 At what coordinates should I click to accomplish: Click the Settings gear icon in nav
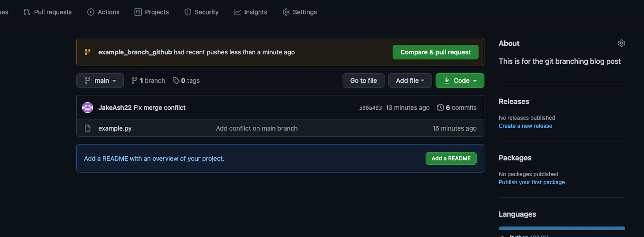click(x=286, y=12)
